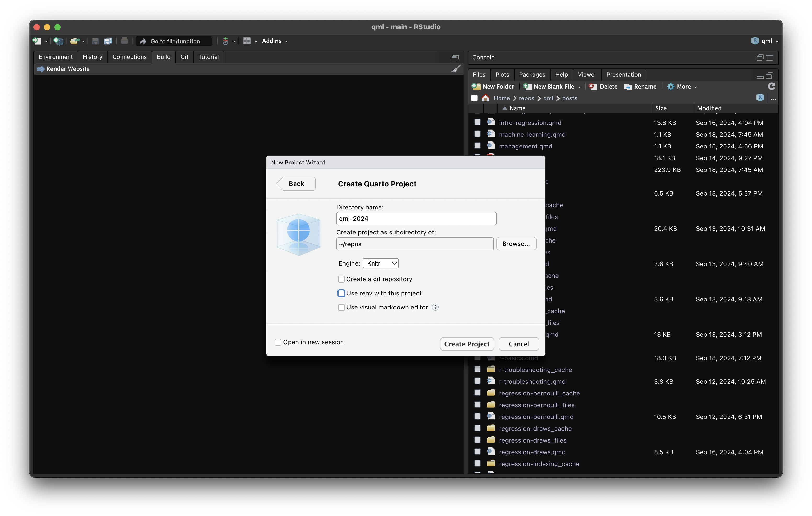Open the Viewer tab
Image resolution: width=812 pixels, height=516 pixels.
[587, 74]
